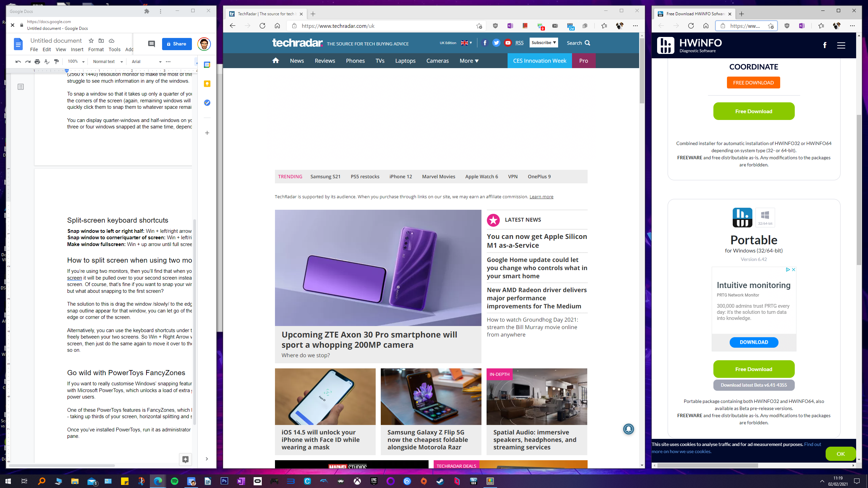The image size is (868, 488).
Task: Click the TechRadar Facebook social icon
Action: click(485, 43)
